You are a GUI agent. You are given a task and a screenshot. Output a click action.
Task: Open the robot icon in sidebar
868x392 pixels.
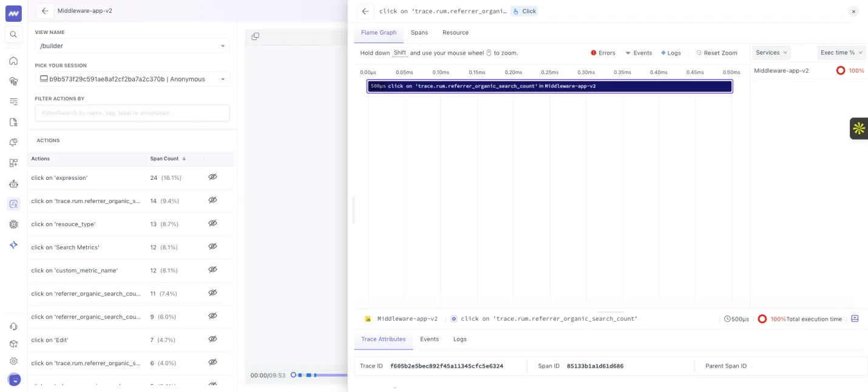13,184
